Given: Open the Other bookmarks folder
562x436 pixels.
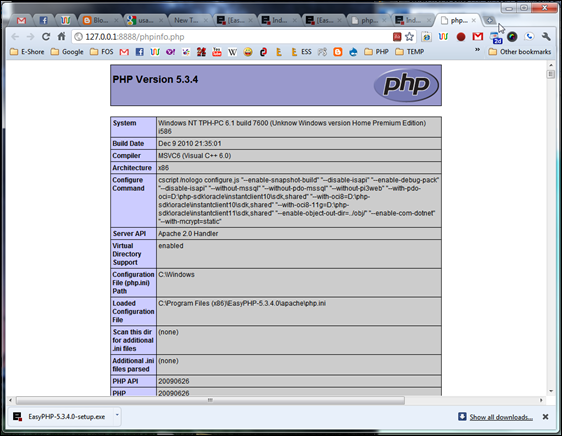Looking at the screenshot, I should [x=520, y=52].
